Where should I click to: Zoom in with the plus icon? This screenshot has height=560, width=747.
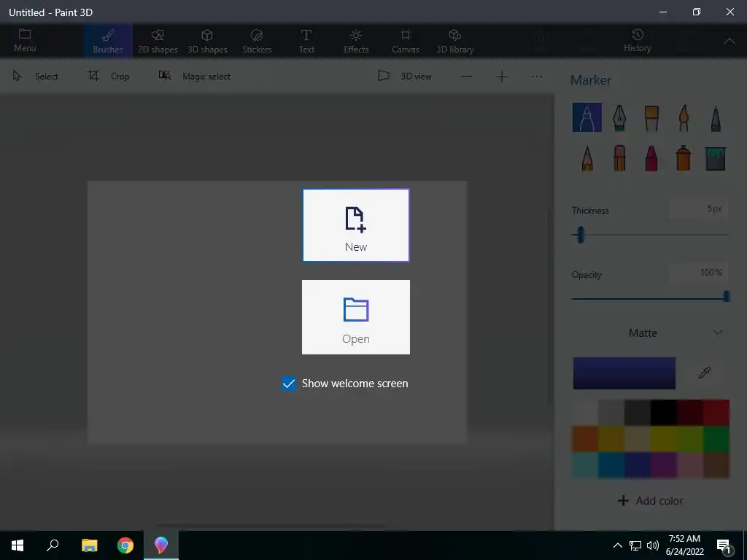tap(502, 77)
